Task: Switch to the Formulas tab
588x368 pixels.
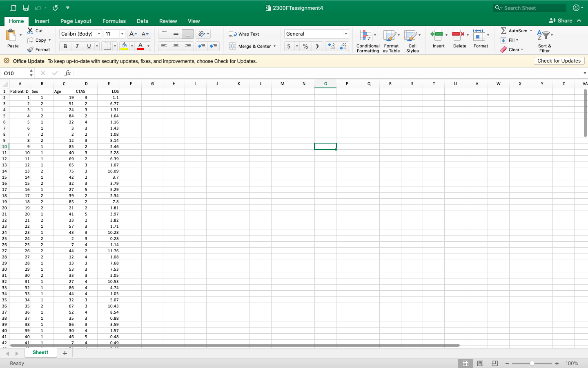Action: point(114,21)
